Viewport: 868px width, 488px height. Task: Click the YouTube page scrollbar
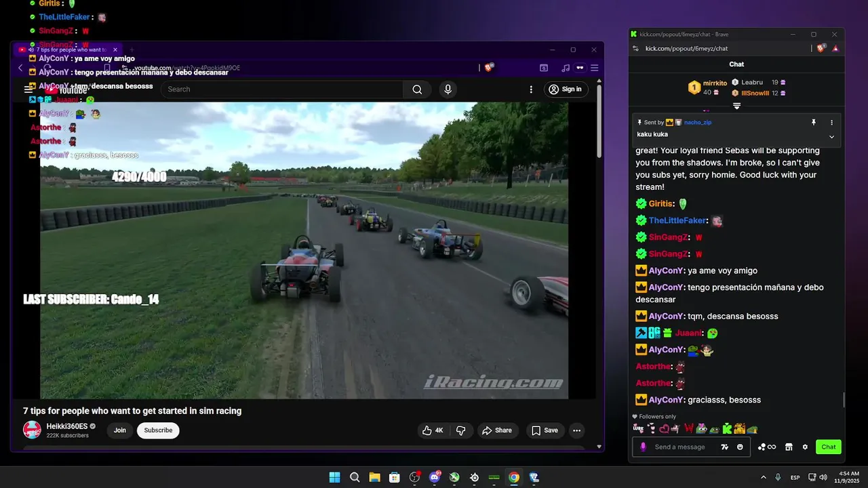599,122
